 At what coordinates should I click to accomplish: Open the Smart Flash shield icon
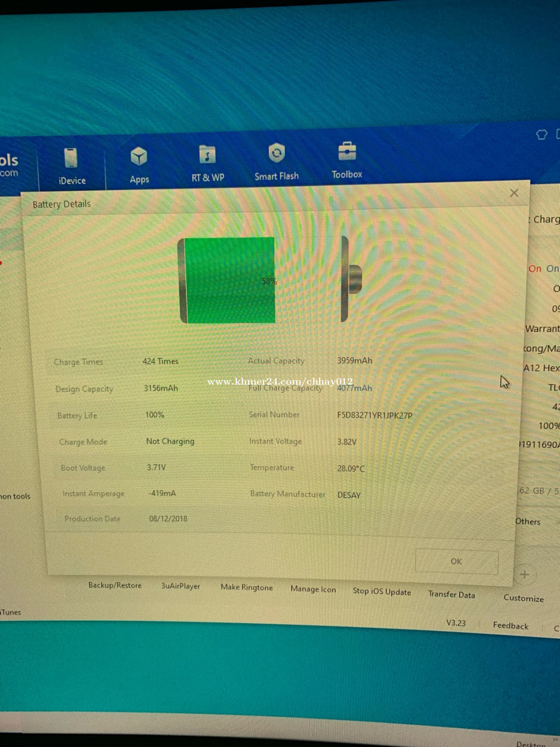[276, 153]
